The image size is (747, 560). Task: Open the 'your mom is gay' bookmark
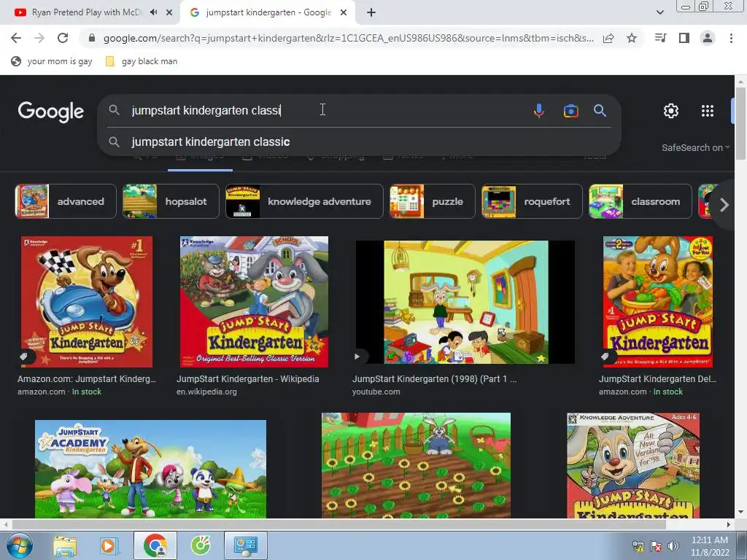pos(52,61)
